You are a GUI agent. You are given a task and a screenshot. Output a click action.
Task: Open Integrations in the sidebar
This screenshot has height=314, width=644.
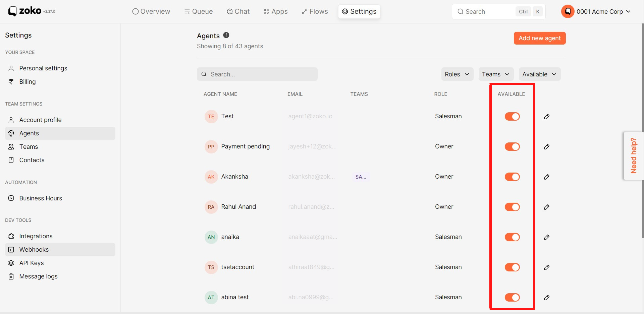[36, 236]
